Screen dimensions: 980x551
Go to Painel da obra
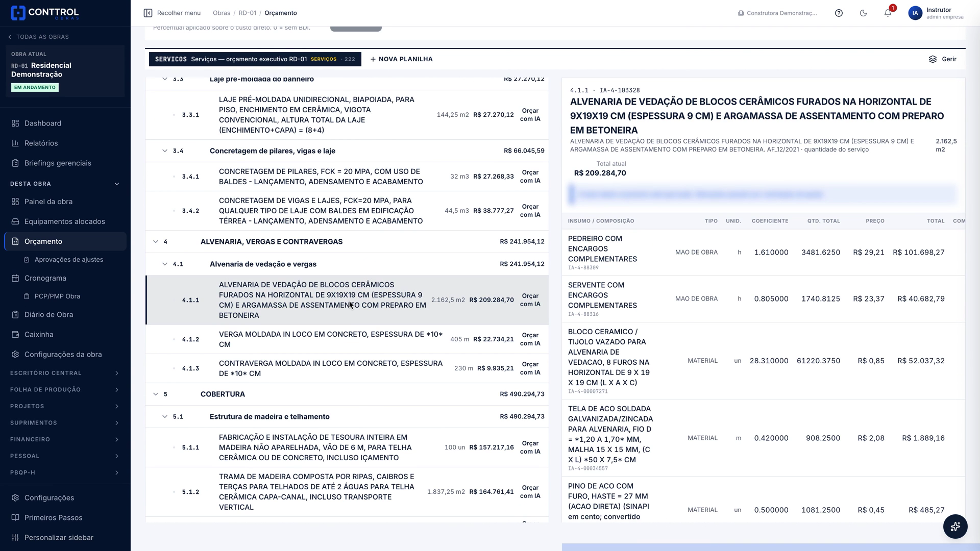[65, 202]
